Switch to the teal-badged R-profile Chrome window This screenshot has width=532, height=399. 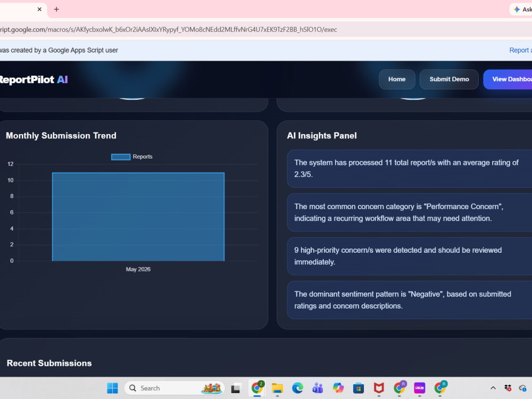(440, 388)
